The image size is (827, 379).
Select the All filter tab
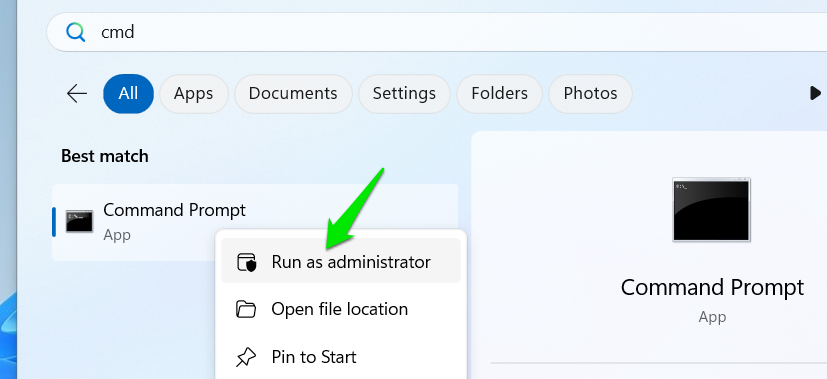(x=128, y=94)
